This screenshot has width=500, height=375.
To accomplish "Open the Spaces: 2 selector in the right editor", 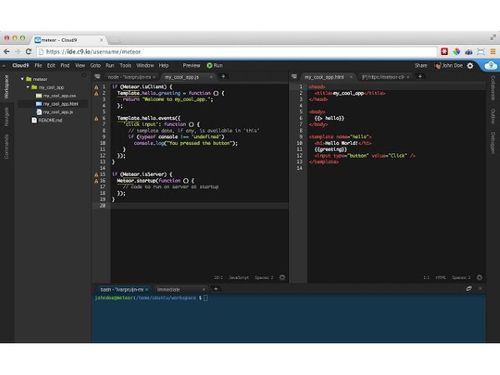I will click(461, 277).
